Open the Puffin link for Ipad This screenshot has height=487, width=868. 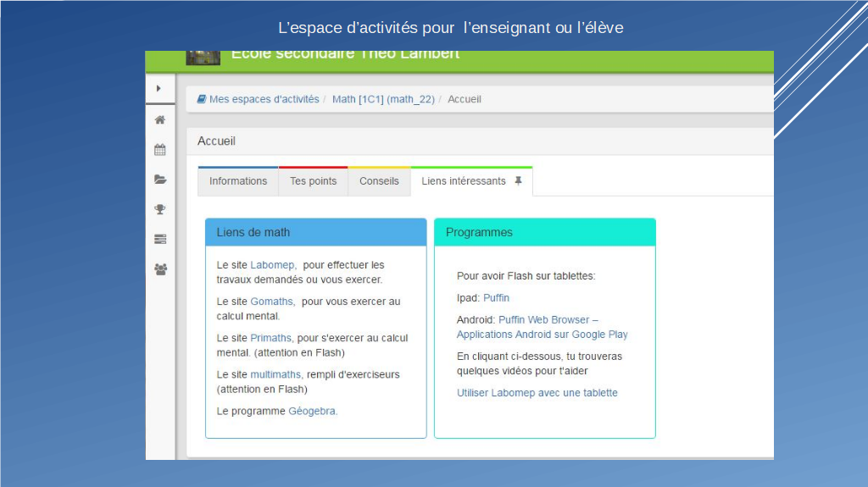point(496,298)
